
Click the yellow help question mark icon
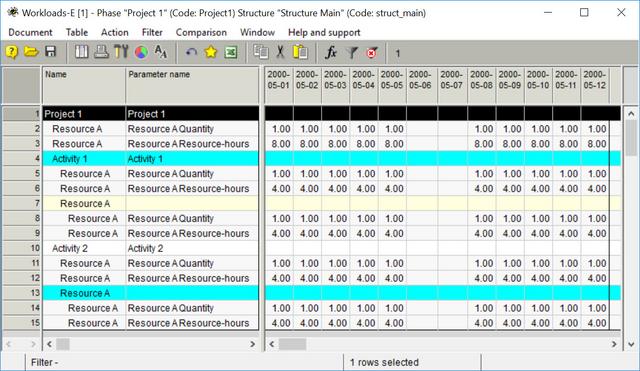pos(12,52)
